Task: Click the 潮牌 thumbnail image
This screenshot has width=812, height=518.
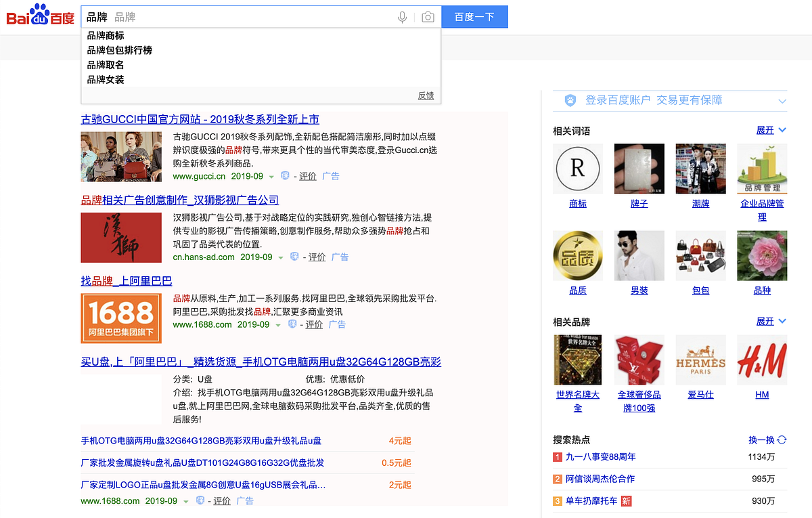Action: coord(701,169)
